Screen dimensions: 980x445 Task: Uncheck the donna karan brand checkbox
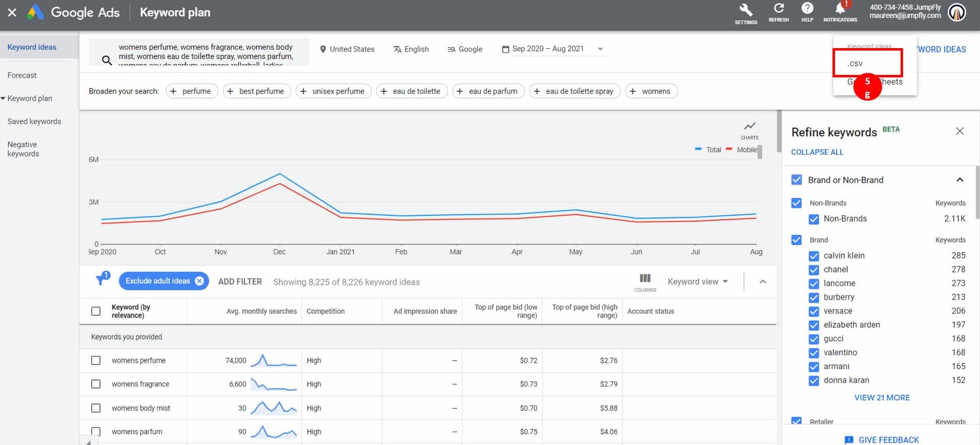point(814,381)
